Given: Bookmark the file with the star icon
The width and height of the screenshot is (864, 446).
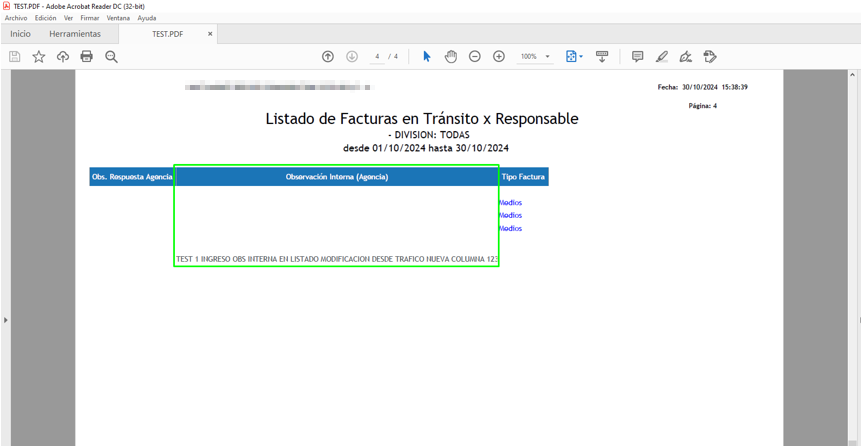Looking at the screenshot, I should pyautogui.click(x=39, y=57).
